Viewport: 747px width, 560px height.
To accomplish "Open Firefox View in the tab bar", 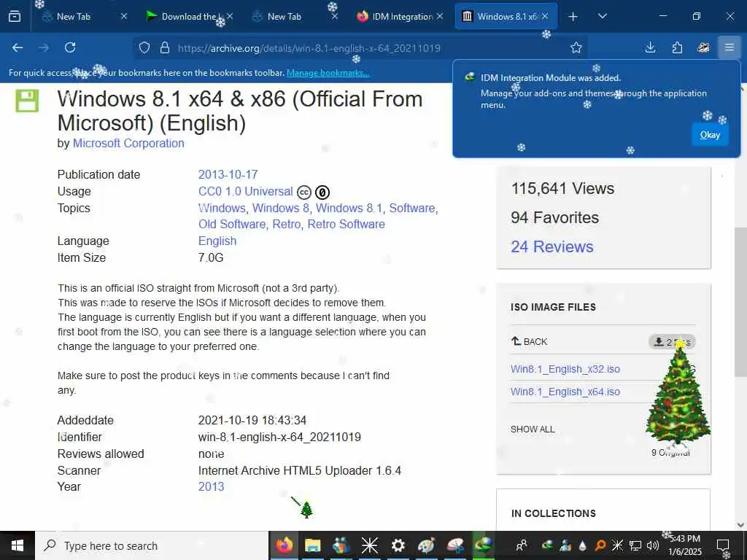I will point(15,16).
